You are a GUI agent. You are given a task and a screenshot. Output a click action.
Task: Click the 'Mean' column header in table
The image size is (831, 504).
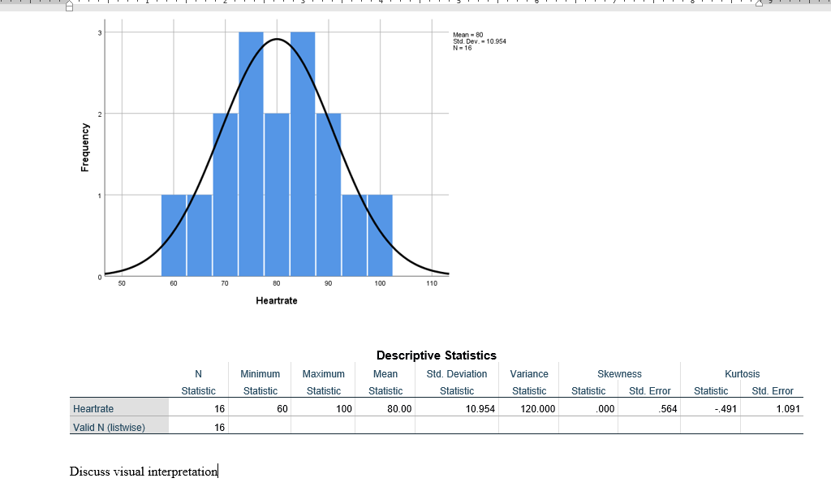tap(385, 374)
